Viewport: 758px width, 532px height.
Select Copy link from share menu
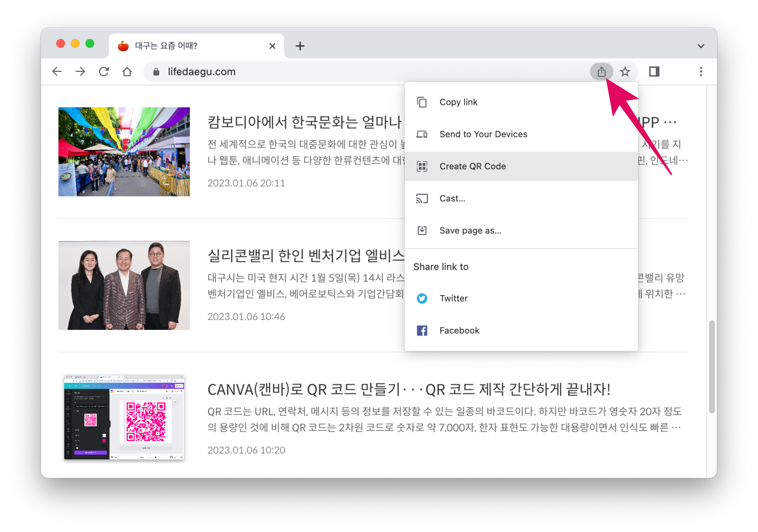(458, 102)
